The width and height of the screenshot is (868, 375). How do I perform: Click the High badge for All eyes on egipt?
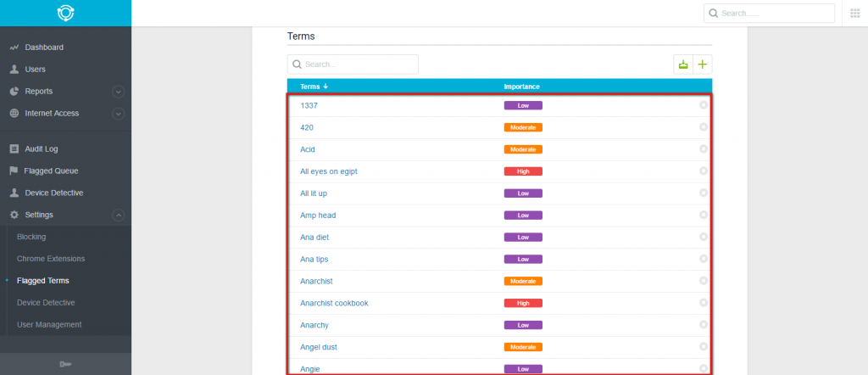523,171
